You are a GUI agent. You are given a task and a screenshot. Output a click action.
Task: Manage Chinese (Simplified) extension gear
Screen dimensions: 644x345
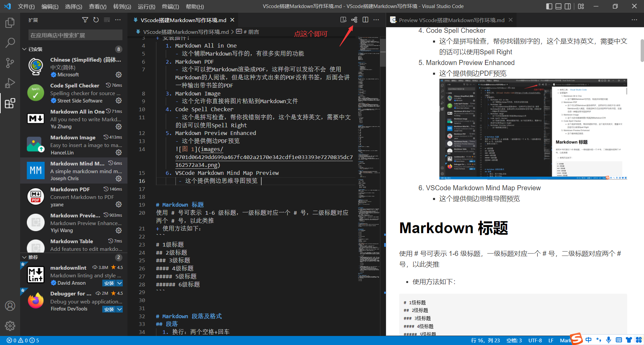pyautogui.click(x=119, y=75)
